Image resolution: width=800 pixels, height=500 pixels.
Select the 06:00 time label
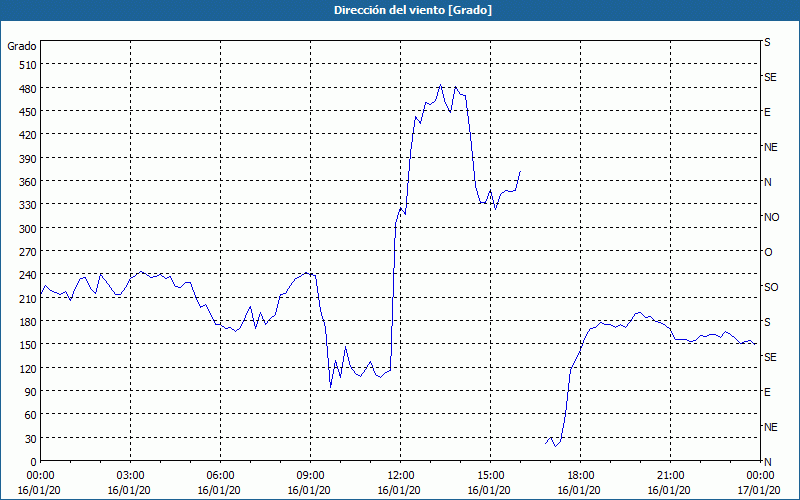click(x=220, y=476)
